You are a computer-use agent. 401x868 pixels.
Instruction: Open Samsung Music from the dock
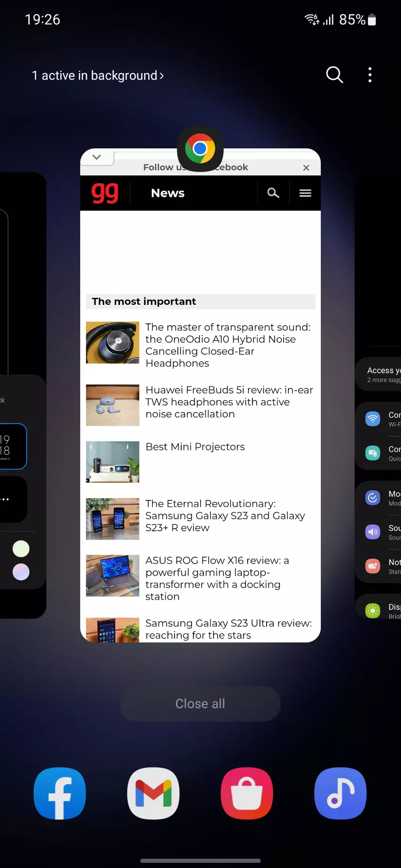point(340,793)
